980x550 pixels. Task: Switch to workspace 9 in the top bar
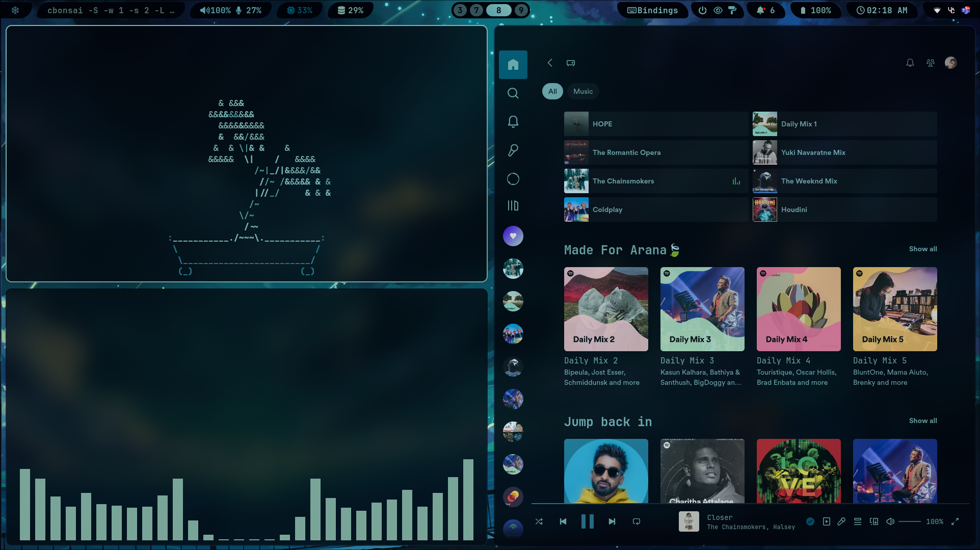pos(521,10)
